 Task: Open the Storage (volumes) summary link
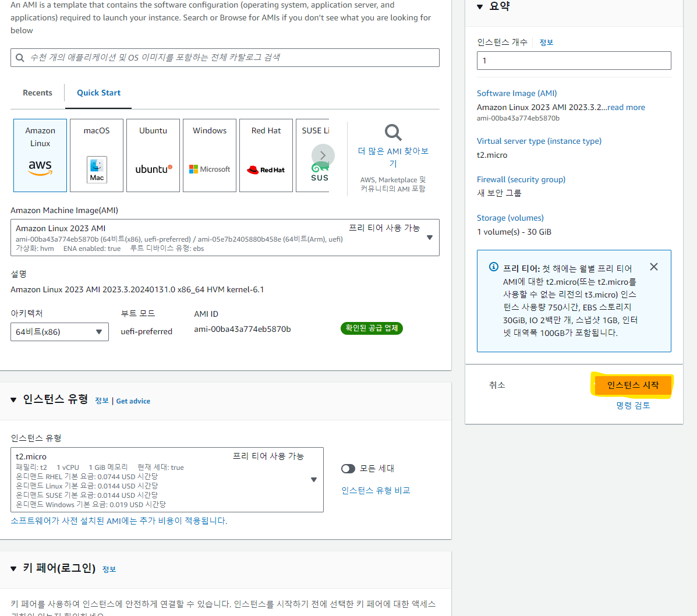(510, 218)
